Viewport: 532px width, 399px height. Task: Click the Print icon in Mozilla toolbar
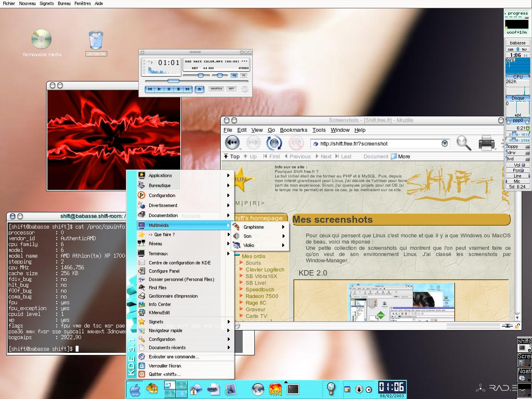click(x=486, y=143)
